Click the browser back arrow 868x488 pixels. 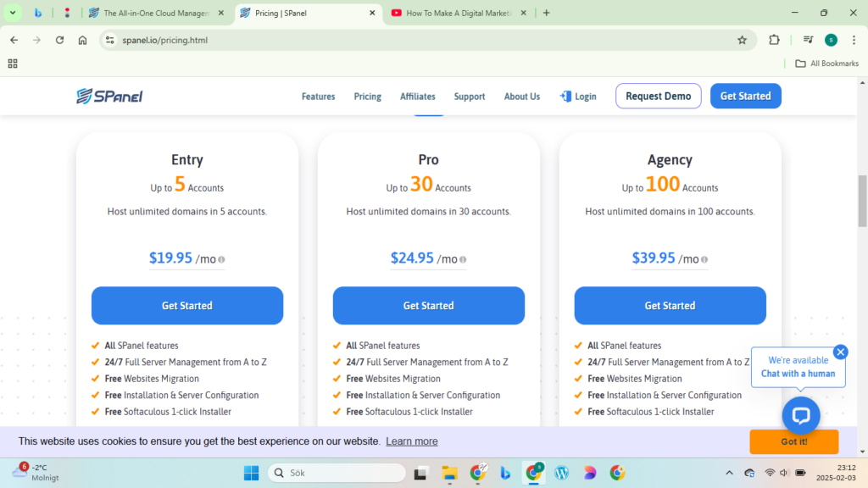[x=14, y=40]
